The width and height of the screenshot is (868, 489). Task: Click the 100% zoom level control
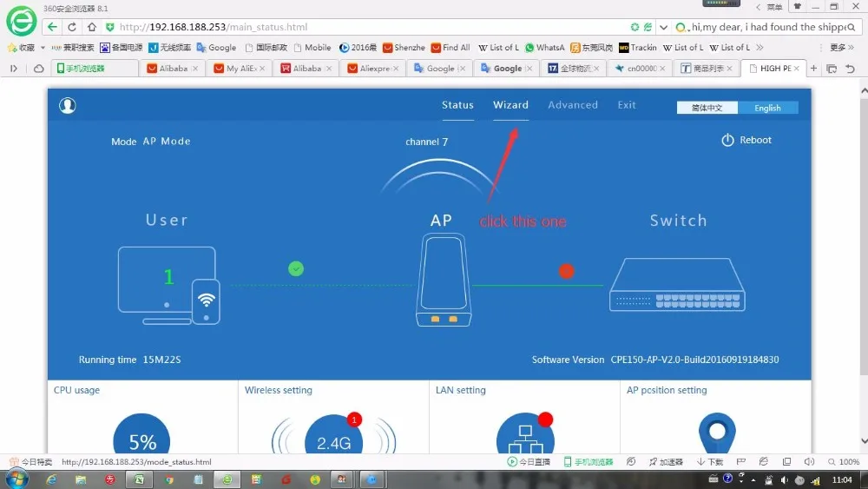pyautogui.click(x=844, y=461)
